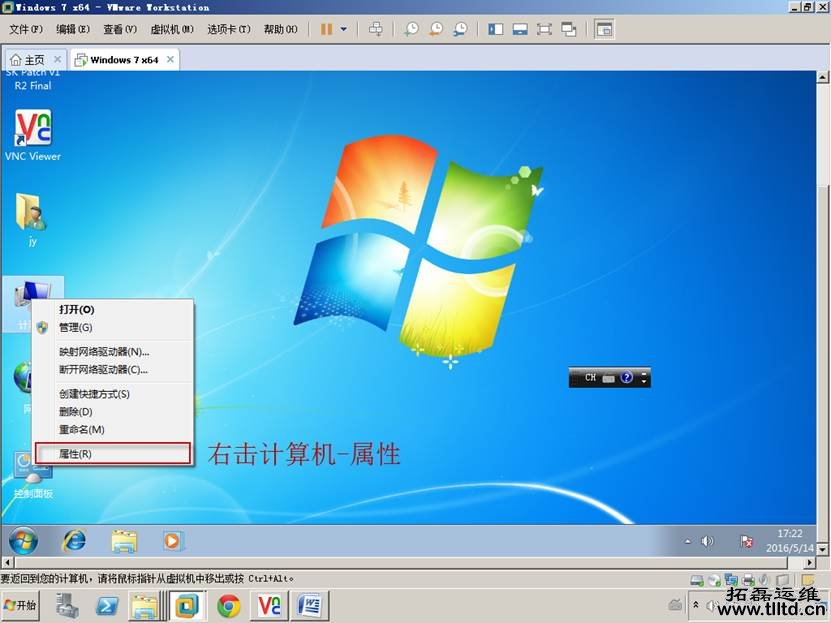This screenshot has height=623, width=831.
Task: Open the snapshot manager
Action: 460,29
